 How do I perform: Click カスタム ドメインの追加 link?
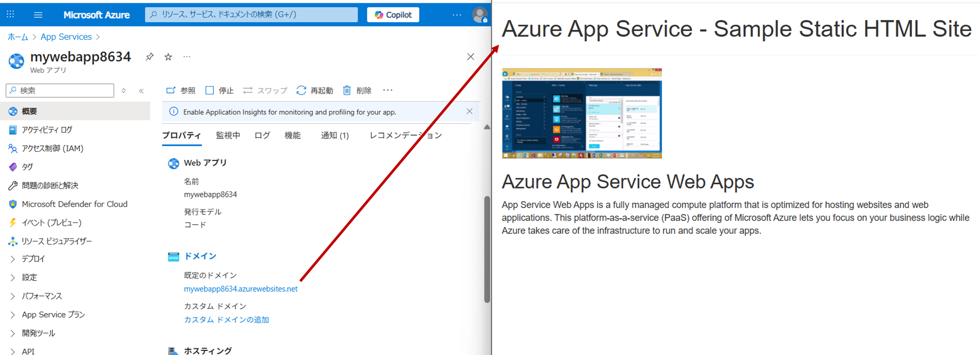click(226, 319)
